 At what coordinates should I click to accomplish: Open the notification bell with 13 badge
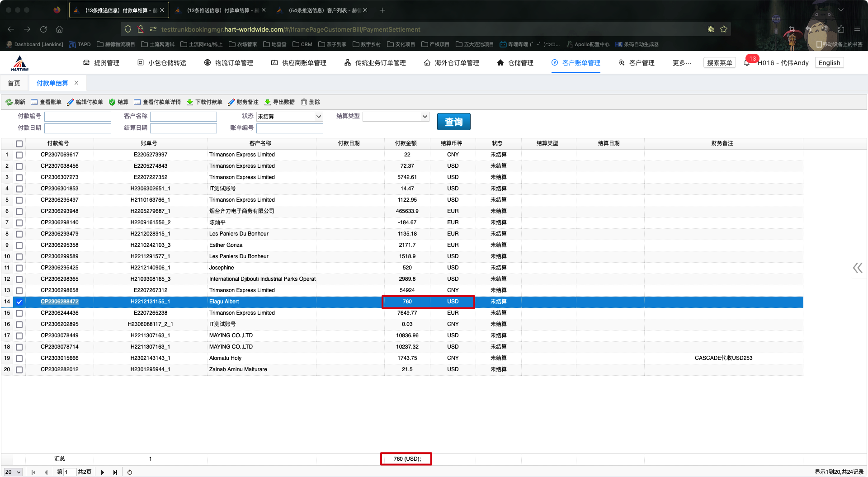747,63
